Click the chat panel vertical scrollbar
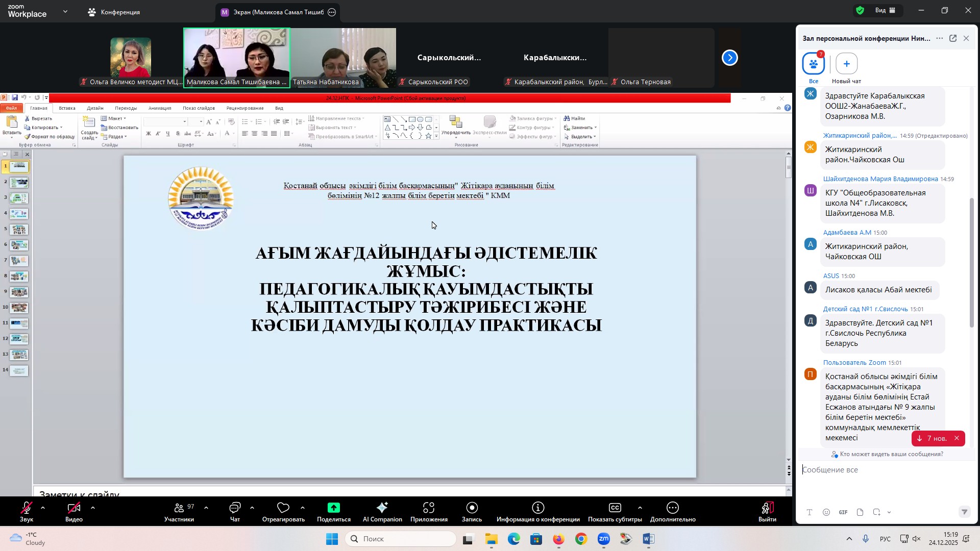The height and width of the screenshot is (551, 980). point(972,263)
